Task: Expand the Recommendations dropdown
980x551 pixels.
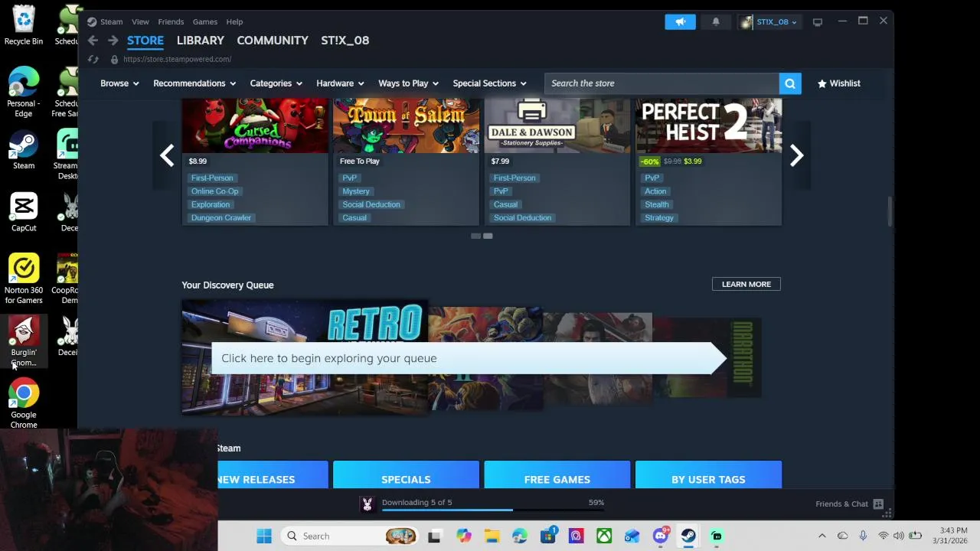Action: pyautogui.click(x=194, y=83)
